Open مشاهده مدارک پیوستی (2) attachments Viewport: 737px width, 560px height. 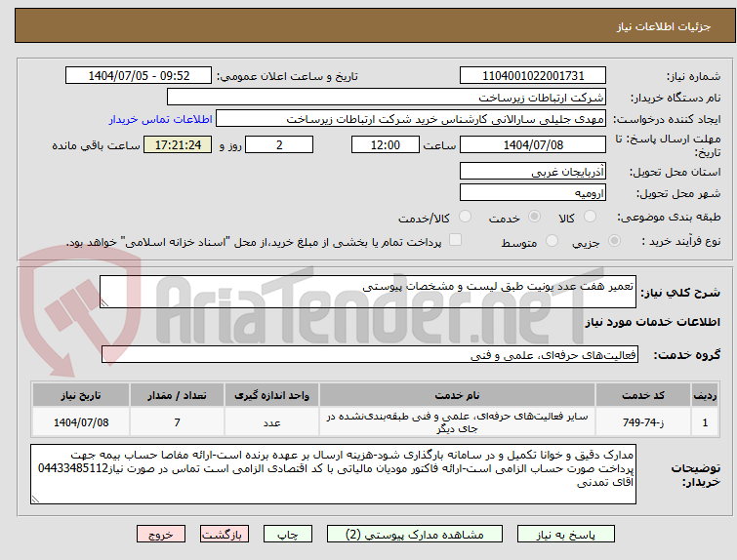[415, 535]
